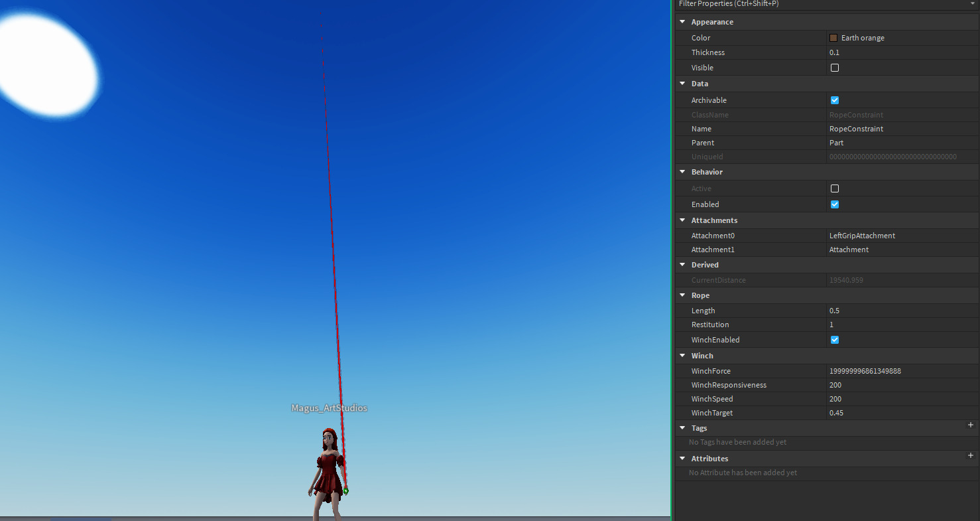Toggle the WinchEnabled checkbox
Screen dimensions: 980x521
pos(834,339)
